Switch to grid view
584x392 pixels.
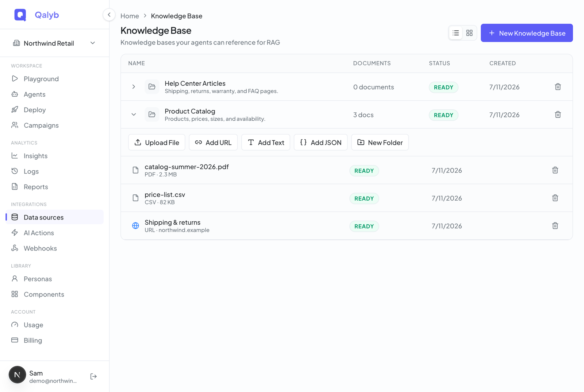[469, 33]
